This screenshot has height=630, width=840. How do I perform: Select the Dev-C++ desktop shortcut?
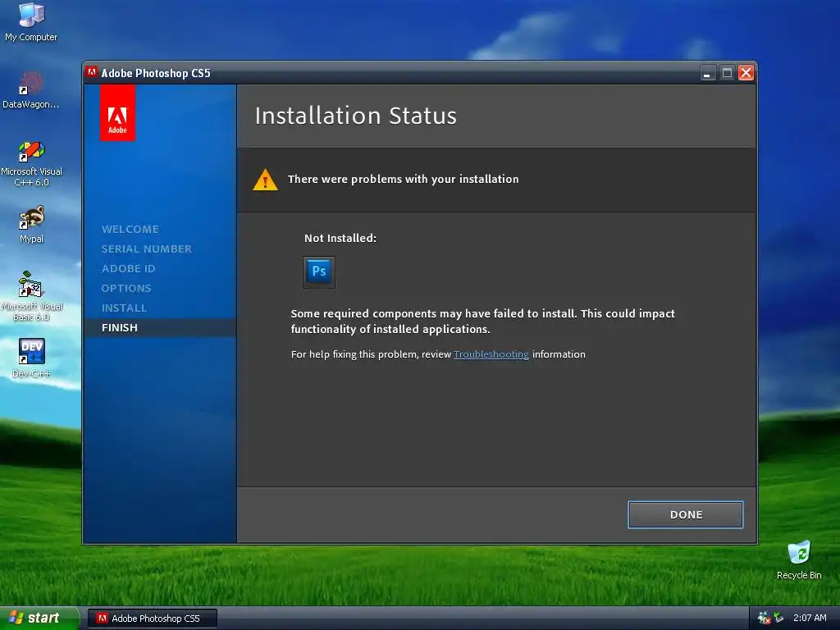(31, 358)
